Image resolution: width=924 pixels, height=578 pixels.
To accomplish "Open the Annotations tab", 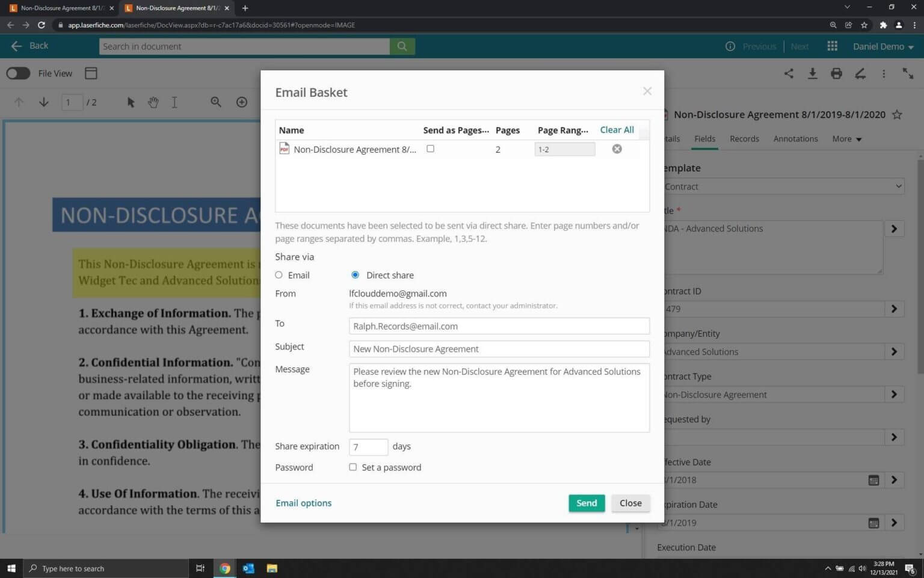I will tap(795, 139).
